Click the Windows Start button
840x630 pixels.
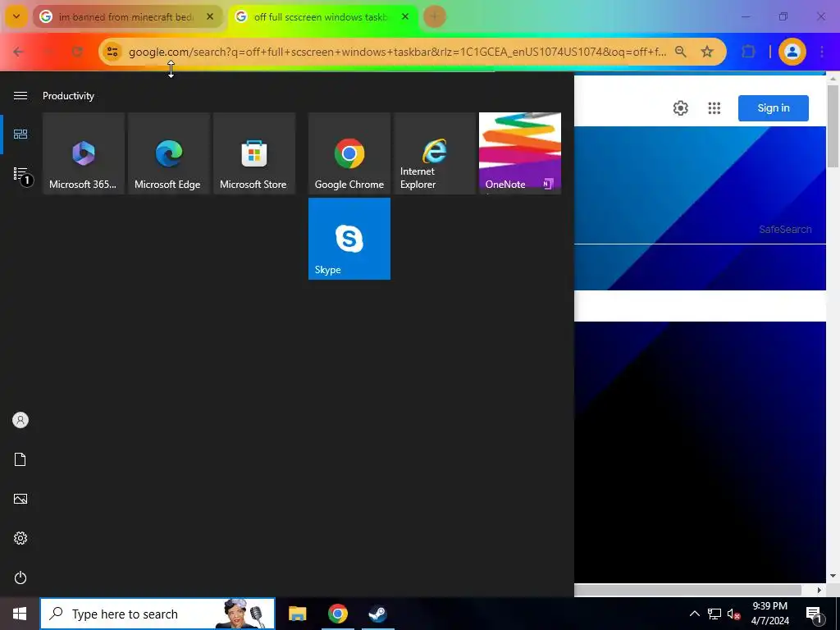click(x=20, y=614)
